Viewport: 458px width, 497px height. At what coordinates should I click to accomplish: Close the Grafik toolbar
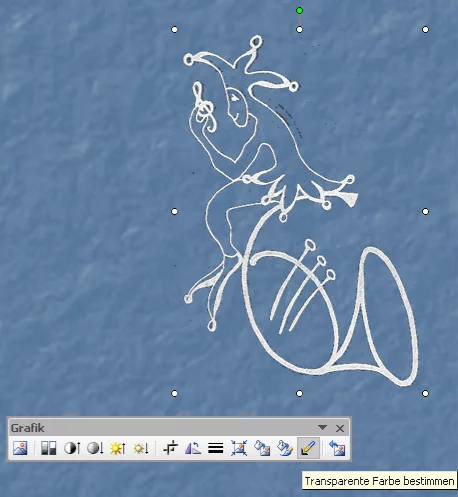(340, 428)
